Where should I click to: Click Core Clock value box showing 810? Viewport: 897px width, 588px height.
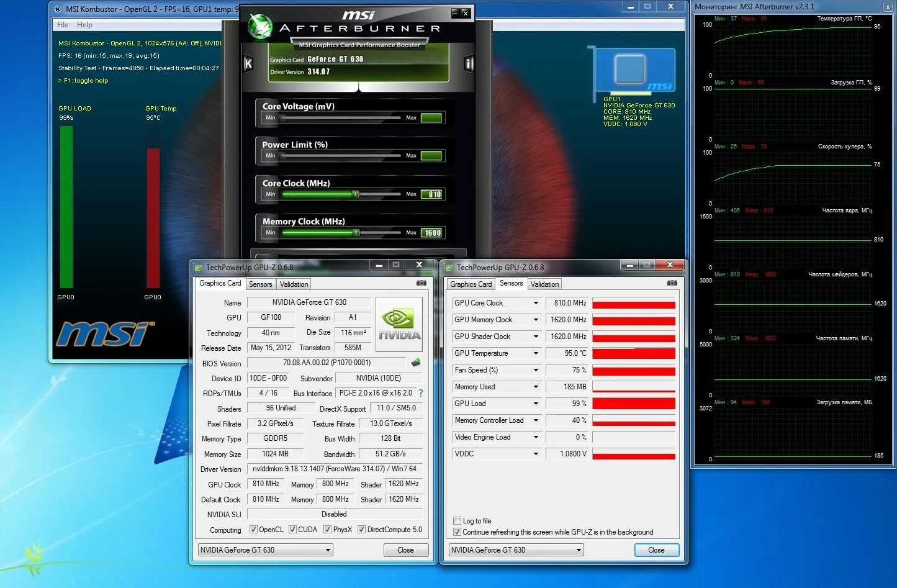point(431,194)
